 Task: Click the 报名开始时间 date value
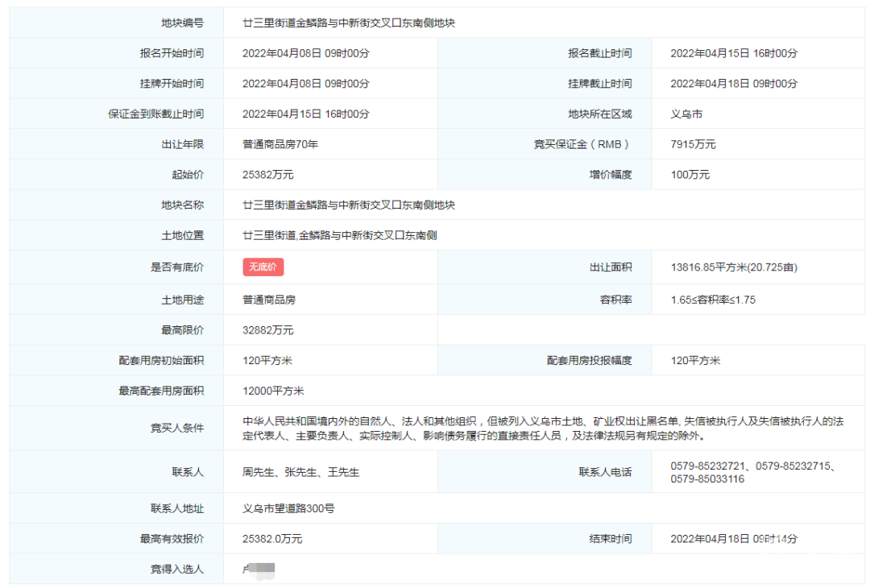click(x=306, y=53)
